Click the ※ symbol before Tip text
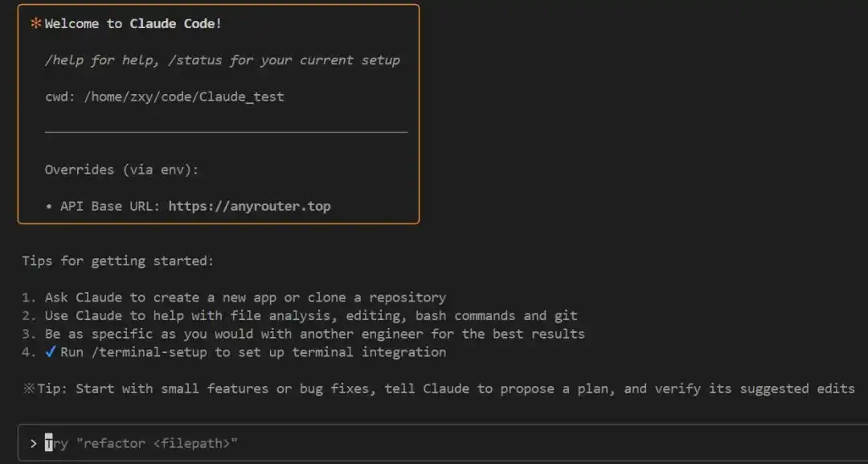Image resolution: width=868 pixels, height=464 pixels. 29,388
